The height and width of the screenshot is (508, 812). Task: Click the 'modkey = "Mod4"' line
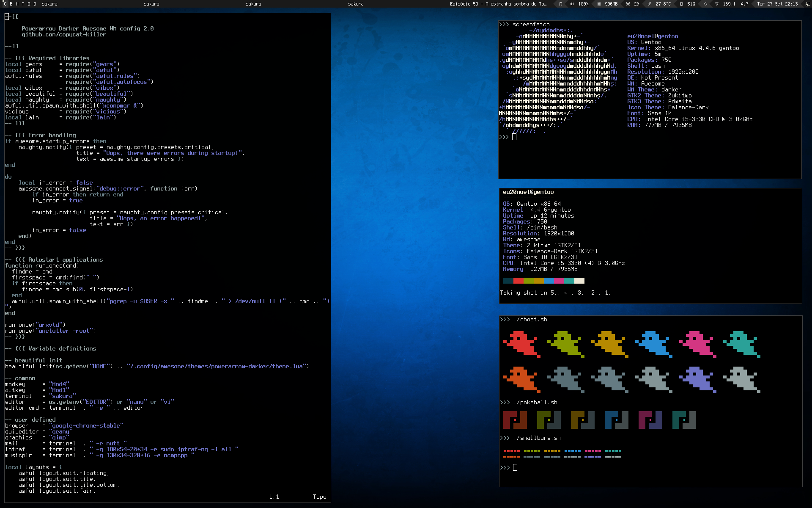[x=37, y=384]
